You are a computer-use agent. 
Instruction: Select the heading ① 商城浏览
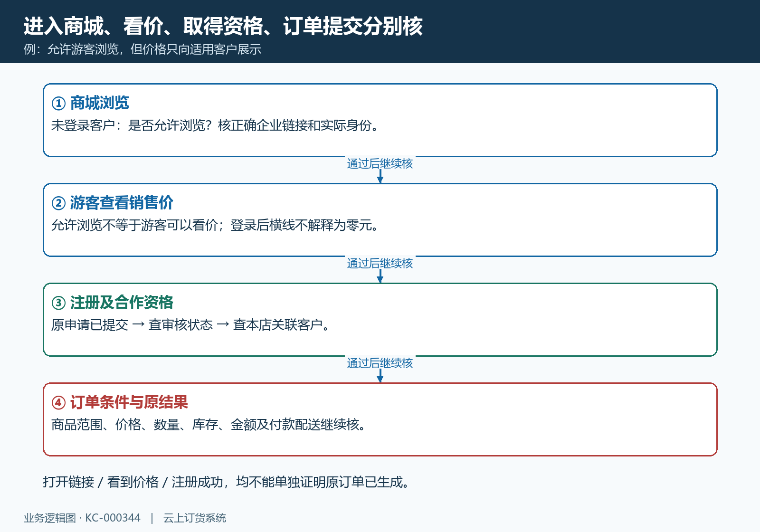click(90, 103)
